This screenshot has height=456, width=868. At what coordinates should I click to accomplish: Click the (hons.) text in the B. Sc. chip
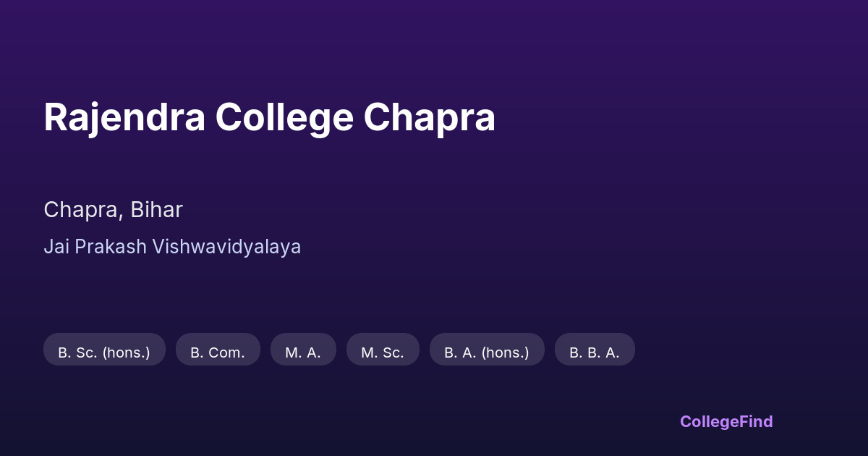(126, 353)
